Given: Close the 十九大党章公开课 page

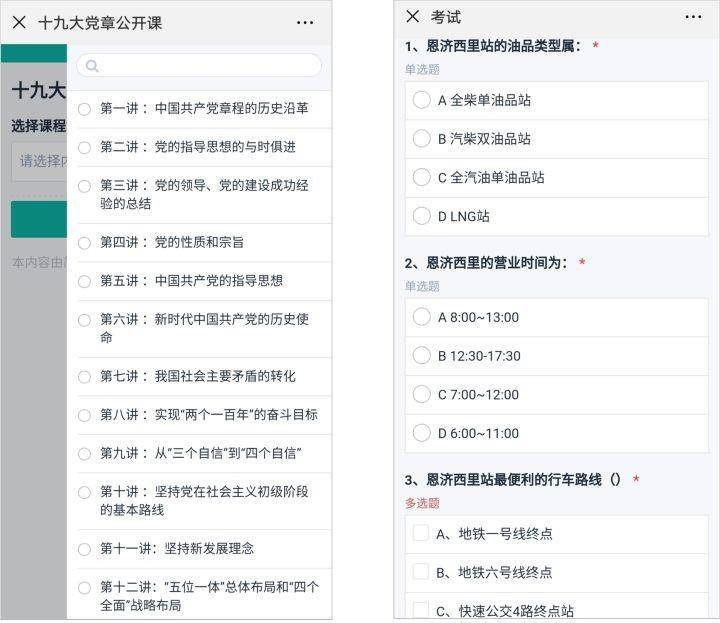Looking at the screenshot, I should click(19, 22).
